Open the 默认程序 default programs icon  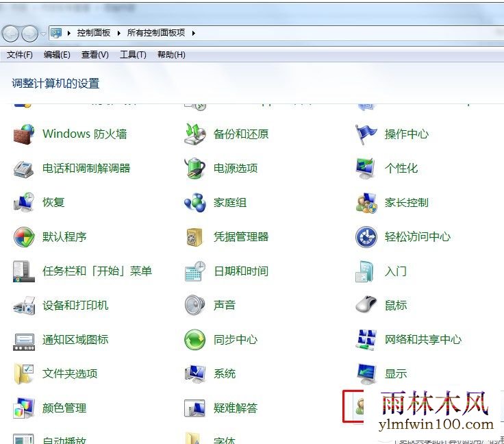pyautogui.click(x=24, y=237)
